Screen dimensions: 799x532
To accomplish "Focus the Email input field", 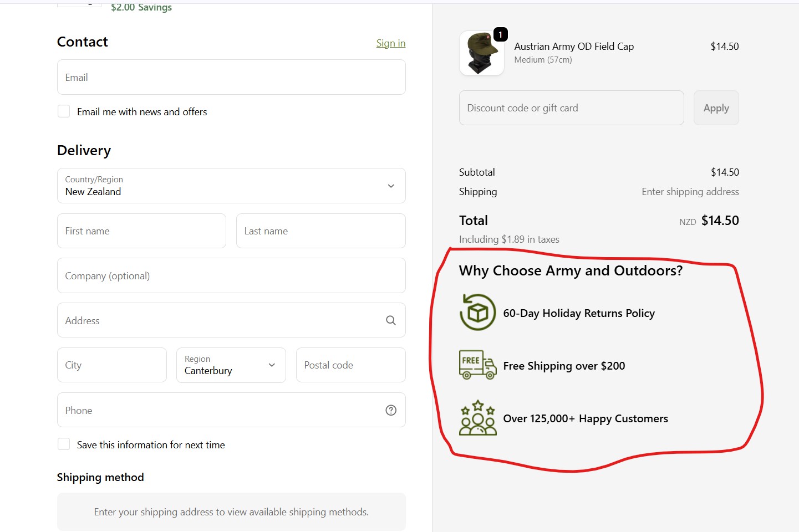I will (231, 77).
